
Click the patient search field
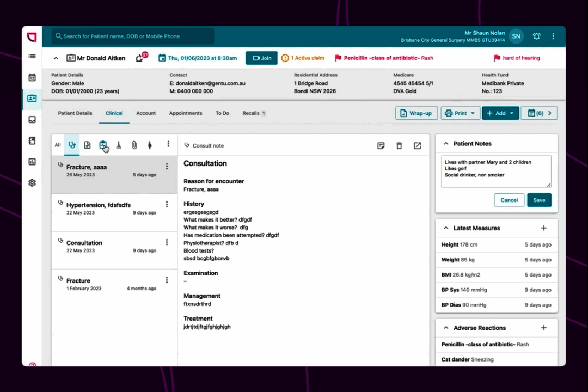tap(131, 36)
